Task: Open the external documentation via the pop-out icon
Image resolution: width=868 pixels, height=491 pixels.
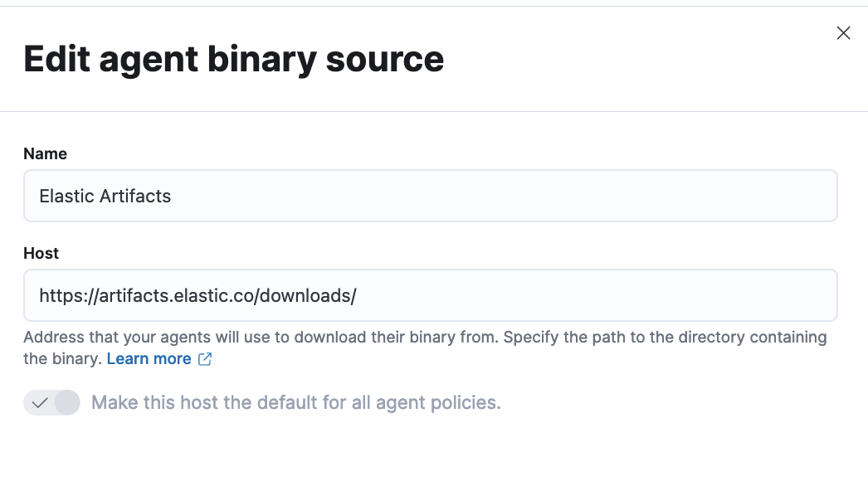Action: 204,359
